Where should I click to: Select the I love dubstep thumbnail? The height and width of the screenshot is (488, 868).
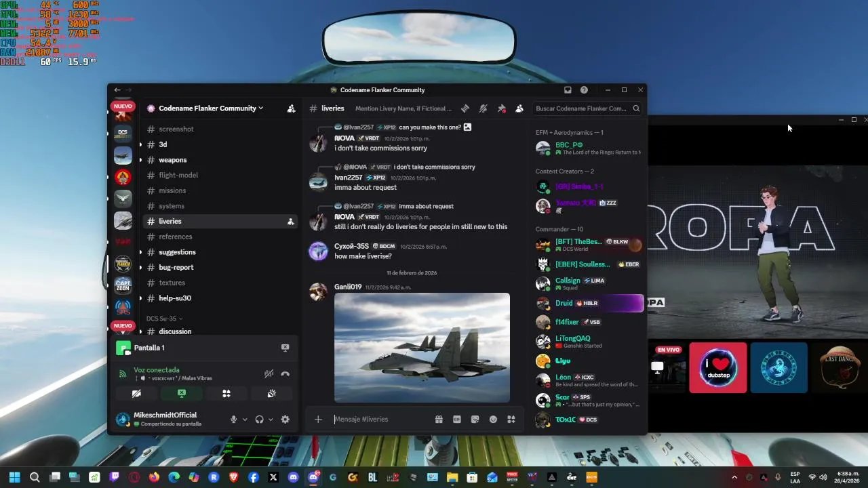[718, 367]
